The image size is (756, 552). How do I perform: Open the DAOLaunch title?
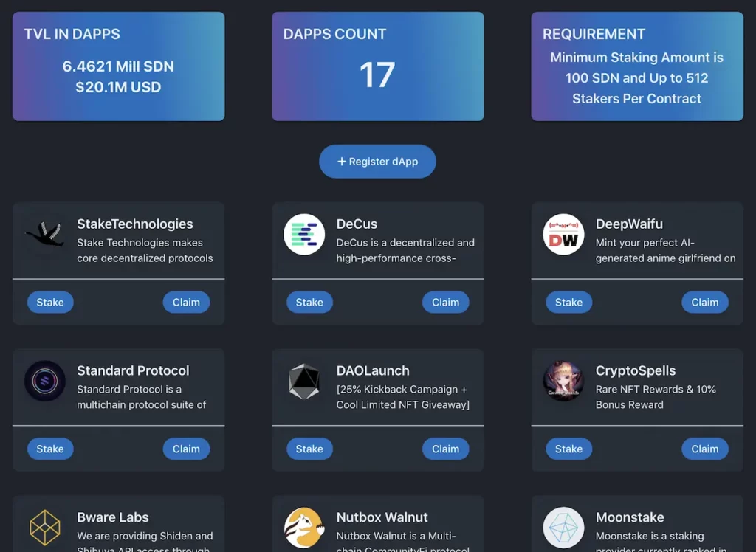click(x=373, y=370)
